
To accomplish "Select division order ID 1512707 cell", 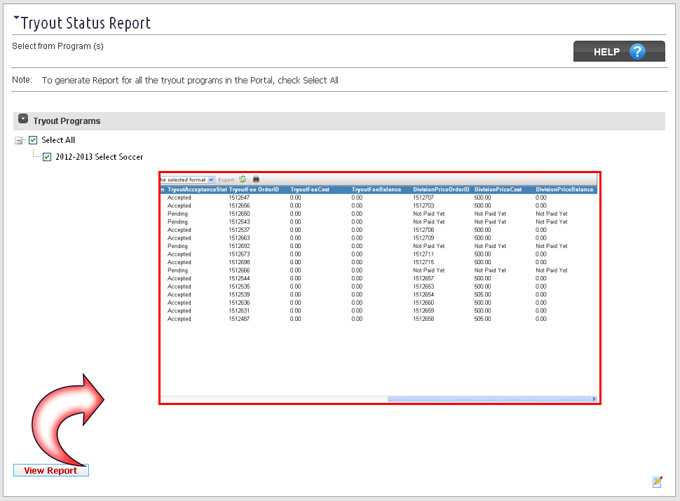I will point(423,198).
